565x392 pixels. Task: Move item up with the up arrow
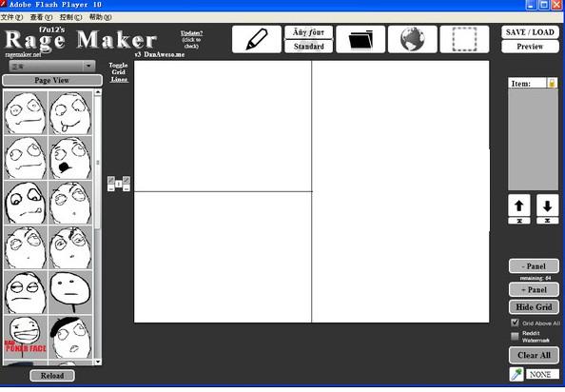pyautogui.click(x=519, y=206)
